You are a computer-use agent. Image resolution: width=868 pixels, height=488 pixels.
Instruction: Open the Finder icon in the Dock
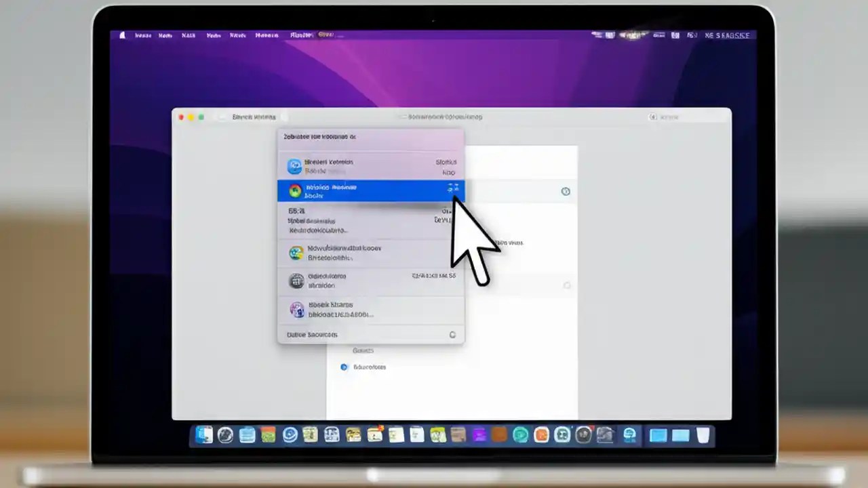203,436
